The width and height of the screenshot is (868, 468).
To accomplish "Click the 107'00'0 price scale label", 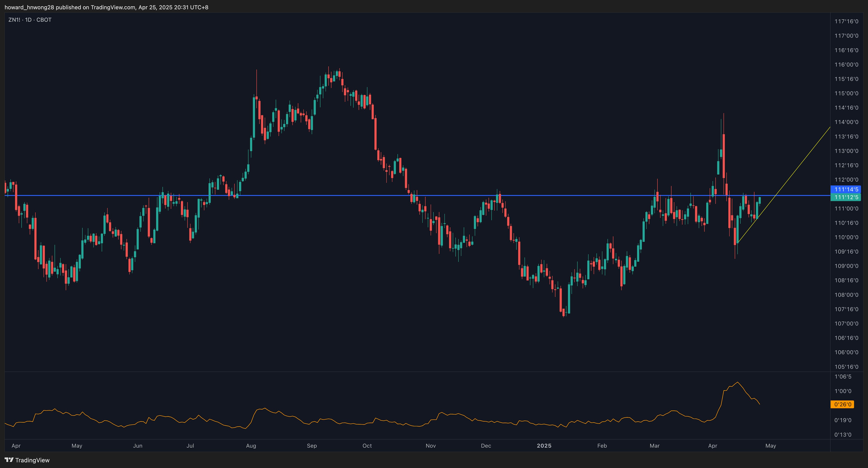I will (846, 324).
